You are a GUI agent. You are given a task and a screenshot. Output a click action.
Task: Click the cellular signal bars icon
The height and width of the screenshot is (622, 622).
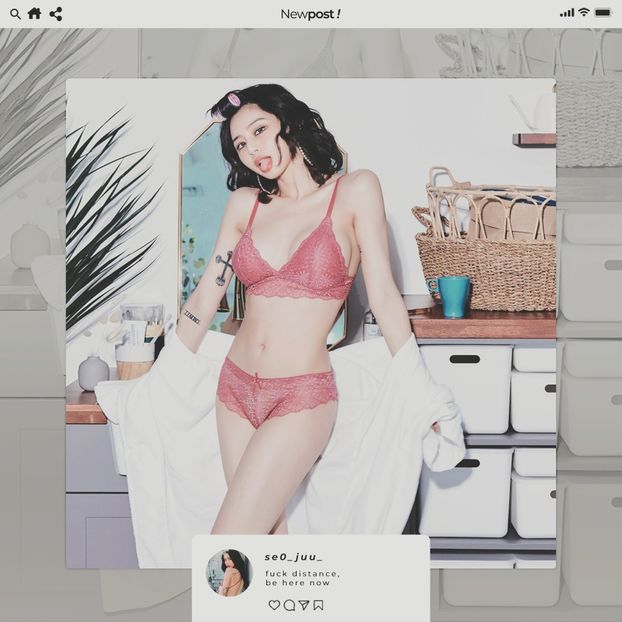pos(567,13)
